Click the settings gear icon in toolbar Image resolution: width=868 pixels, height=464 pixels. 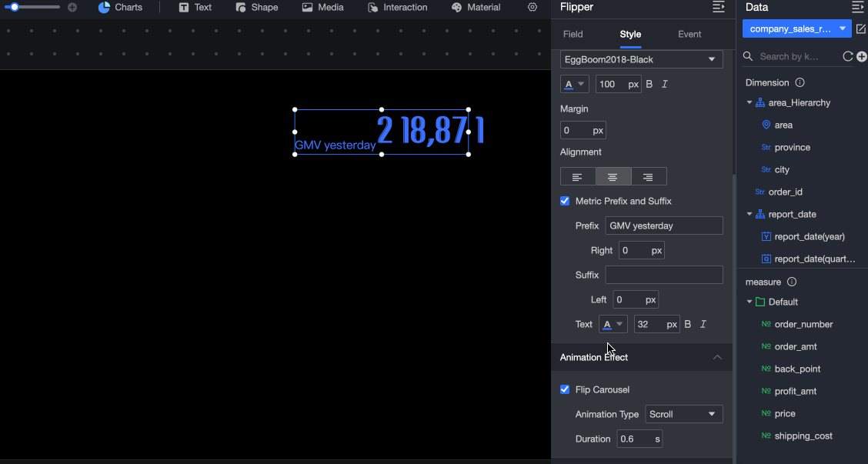pos(532,7)
